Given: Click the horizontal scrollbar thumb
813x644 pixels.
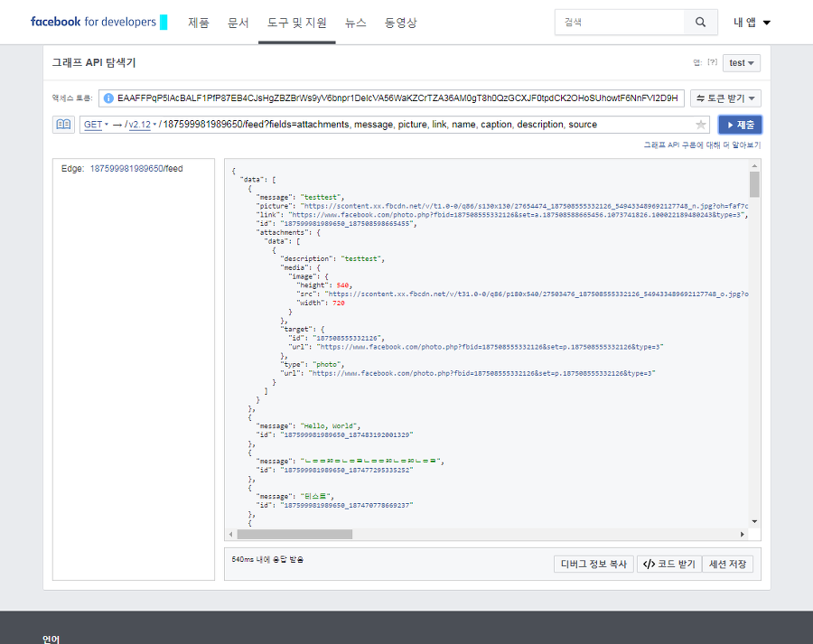Looking at the screenshot, I should point(294,534).
